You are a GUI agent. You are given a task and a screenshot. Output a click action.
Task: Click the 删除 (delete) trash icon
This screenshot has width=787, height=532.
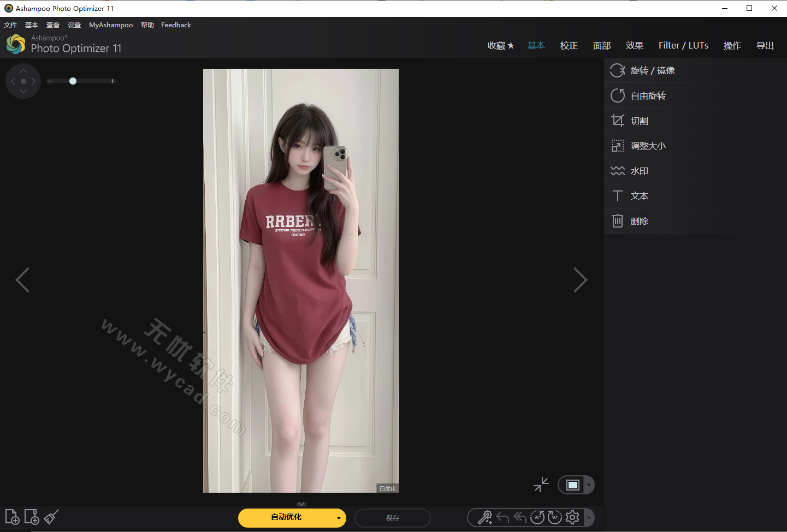(x=618, y=220)
